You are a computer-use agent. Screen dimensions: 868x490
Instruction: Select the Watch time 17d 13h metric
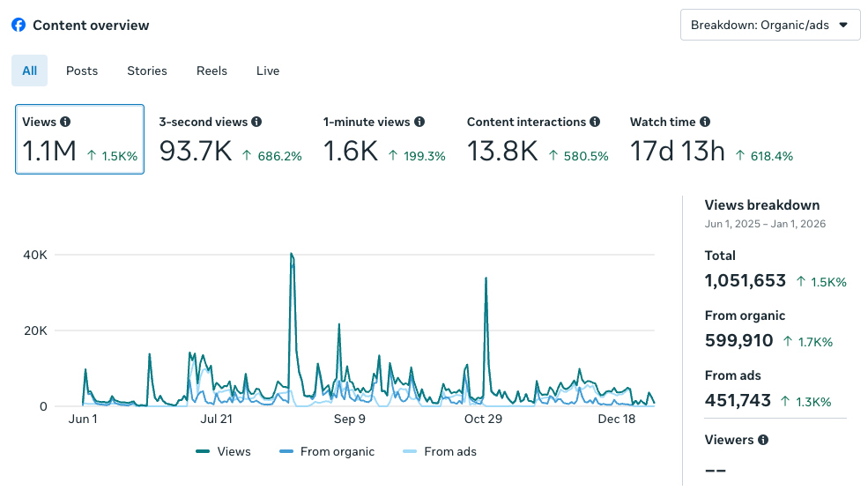[x=711, y=139]
